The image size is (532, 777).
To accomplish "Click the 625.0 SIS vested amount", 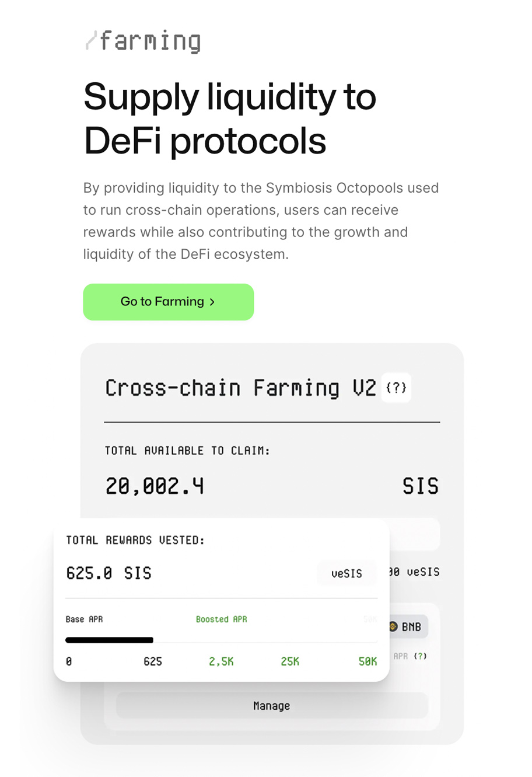I will [x=108, y=573].
